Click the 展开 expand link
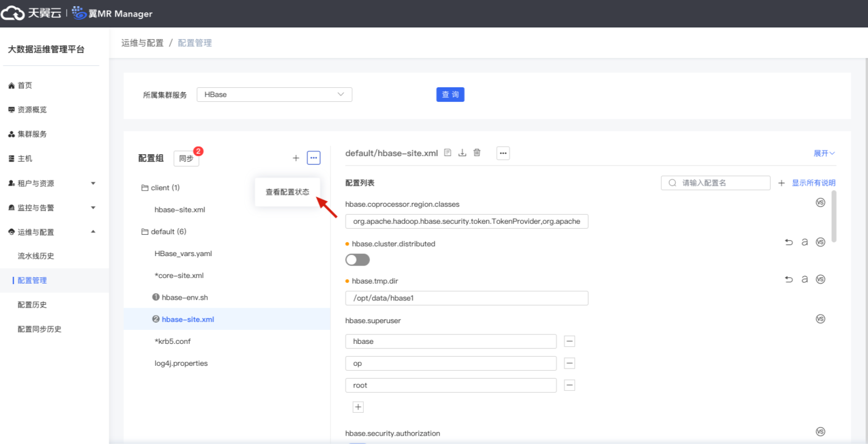This screenshot has width=868, height=444. (x=824, y=153)
